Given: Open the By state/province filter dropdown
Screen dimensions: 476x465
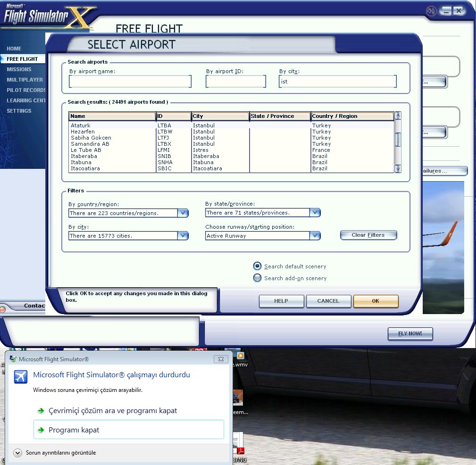Looking at the screenshot, I should click(x=315, y=213).
